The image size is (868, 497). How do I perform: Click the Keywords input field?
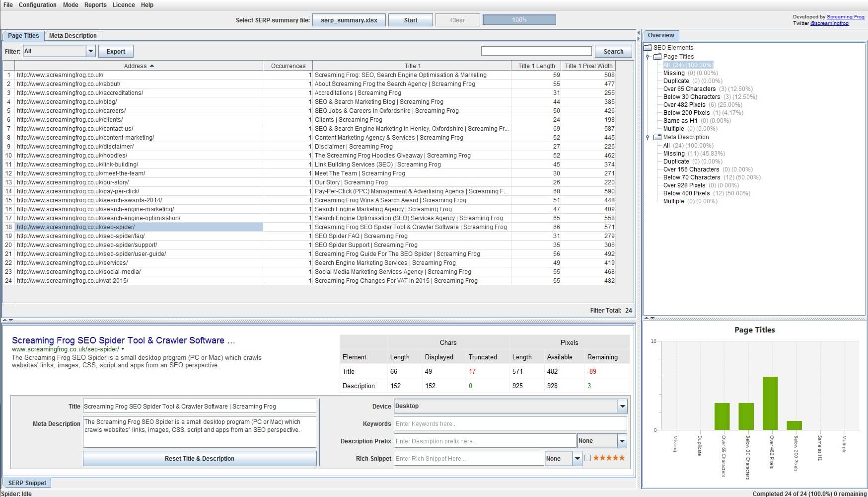pyautogui.click(x=510, y=424)
